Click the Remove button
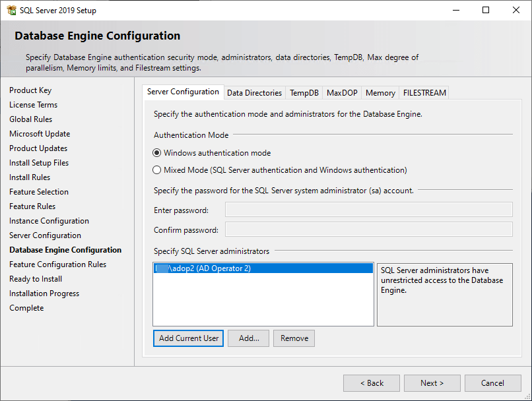 [x=294, y=338]
